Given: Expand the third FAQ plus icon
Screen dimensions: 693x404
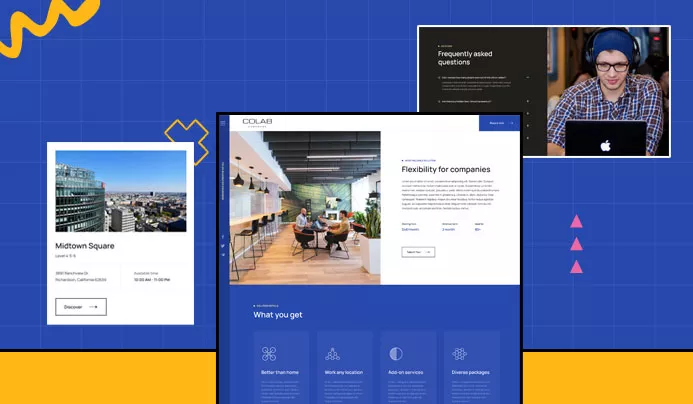Looking at the screenshot, I should pyautogui.click(x=528, y=114).
